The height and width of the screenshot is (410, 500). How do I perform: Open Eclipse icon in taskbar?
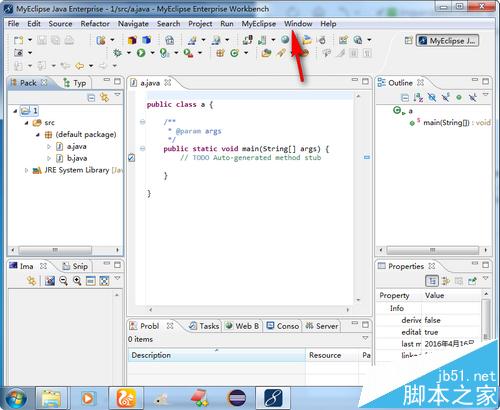236,398
